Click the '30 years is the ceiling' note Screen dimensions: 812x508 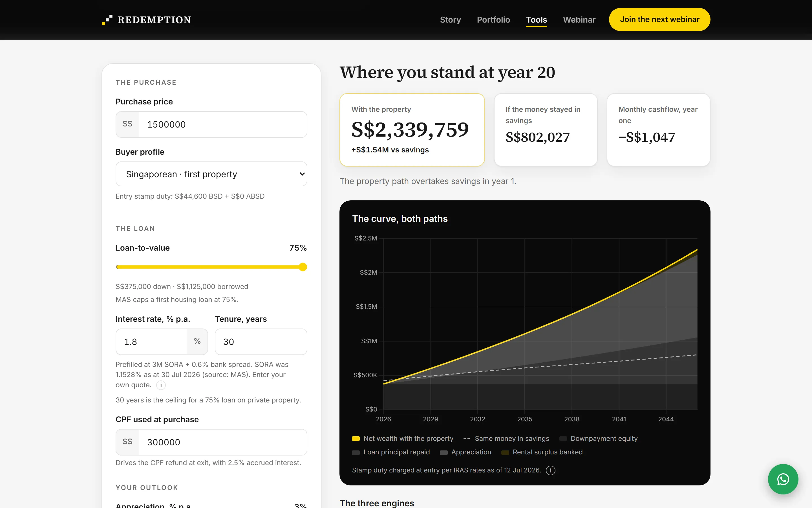(208, 400)
